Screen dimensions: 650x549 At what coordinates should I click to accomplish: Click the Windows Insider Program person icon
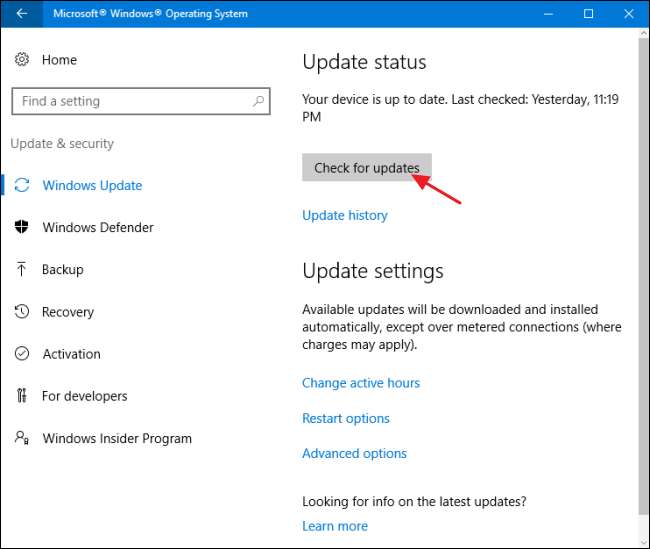(22, 438)
